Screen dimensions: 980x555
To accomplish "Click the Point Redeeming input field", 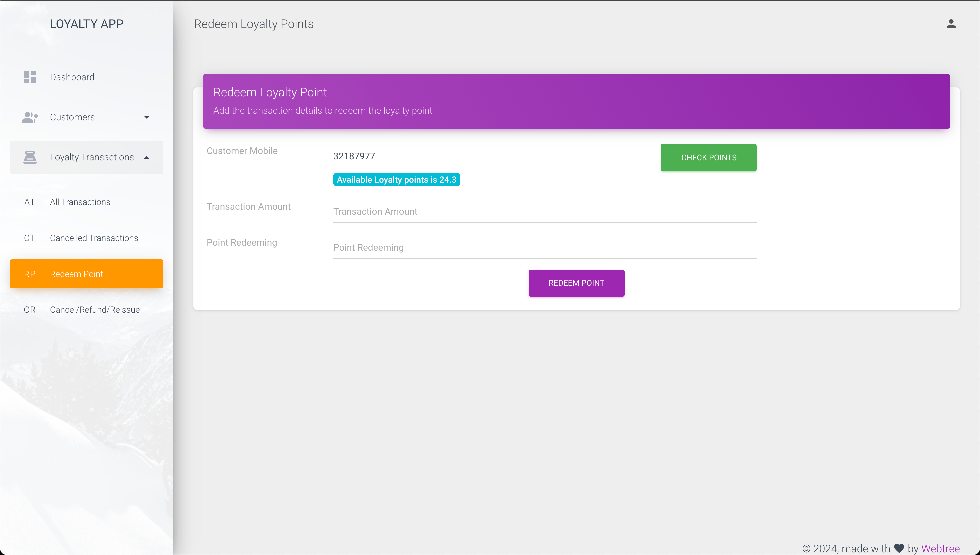I will coord(545,247).
